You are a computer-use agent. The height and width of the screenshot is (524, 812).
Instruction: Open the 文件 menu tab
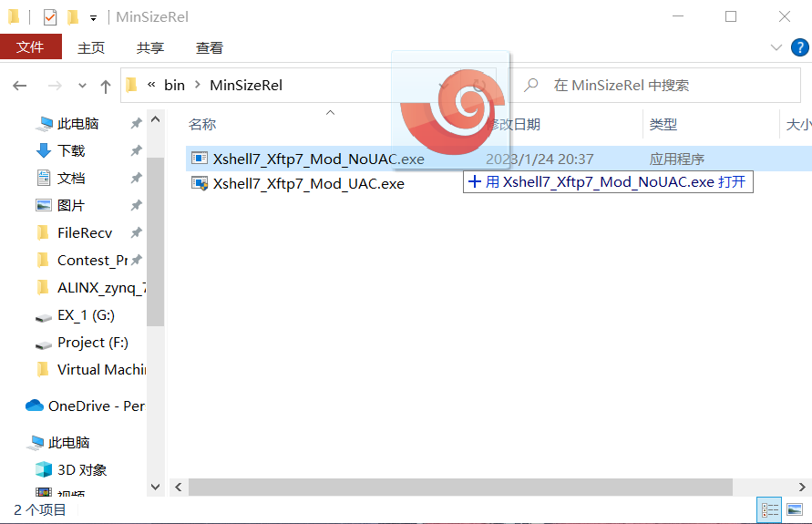coord(31,47)
